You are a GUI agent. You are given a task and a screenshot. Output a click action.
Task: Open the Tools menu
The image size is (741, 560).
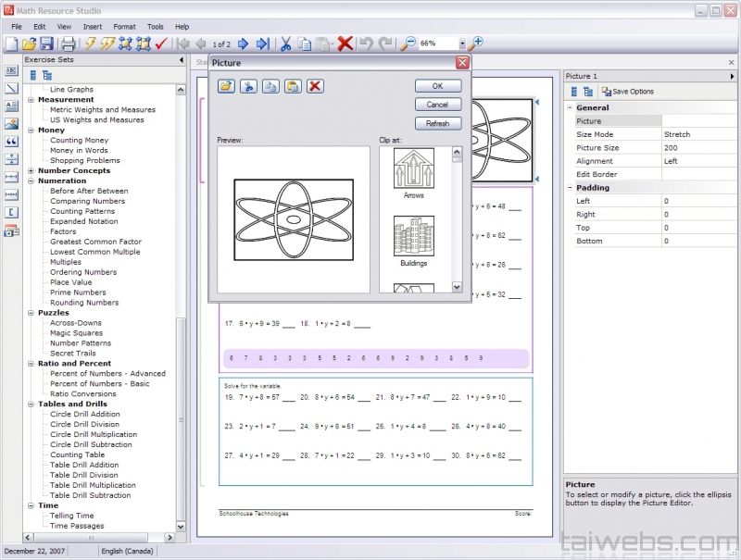155,27
